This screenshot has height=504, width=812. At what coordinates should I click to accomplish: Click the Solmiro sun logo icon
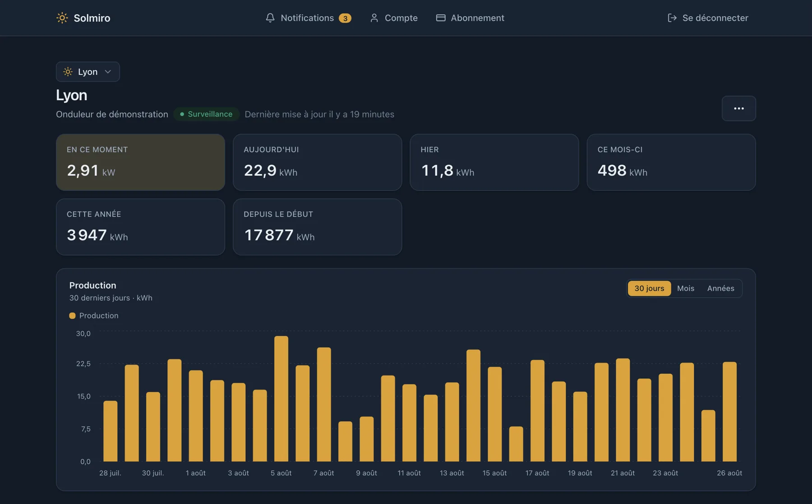62,18
